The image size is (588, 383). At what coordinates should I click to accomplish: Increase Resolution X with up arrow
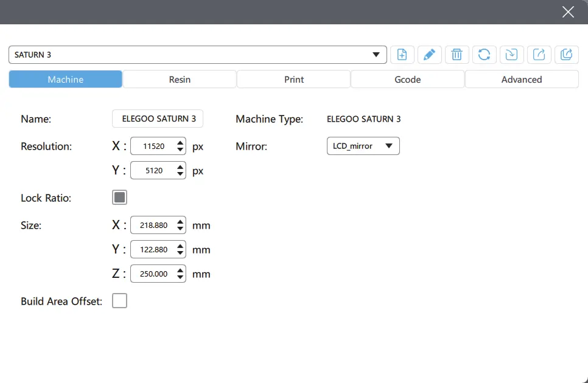[180, 142]
